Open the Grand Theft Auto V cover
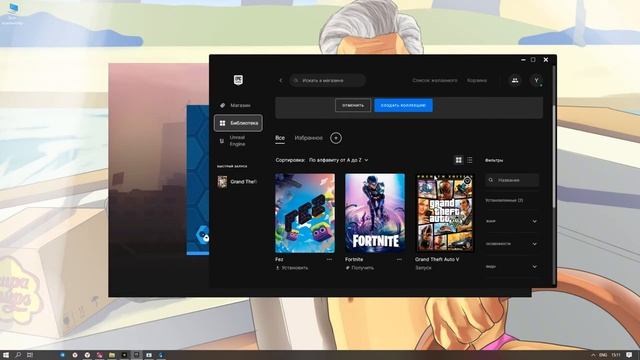Image resolution: width=640 pixels, height=360 pixels. (x=445, y=213)
